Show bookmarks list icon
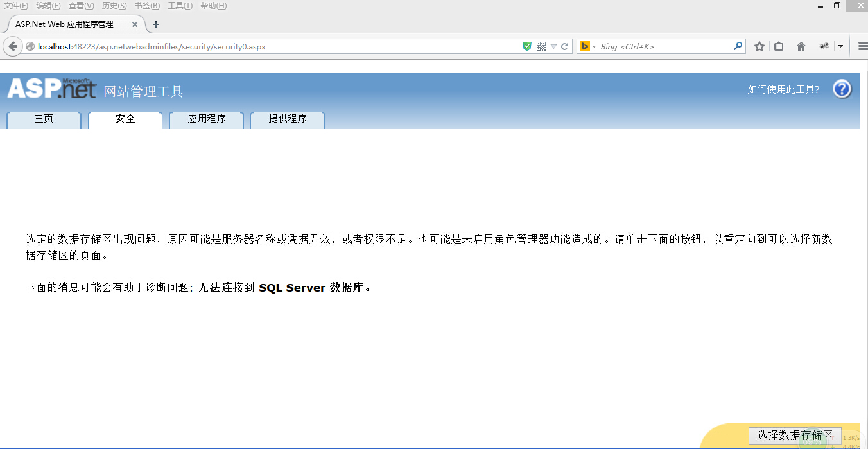Screen dimensions: 868x449 (x=779, y=46)
